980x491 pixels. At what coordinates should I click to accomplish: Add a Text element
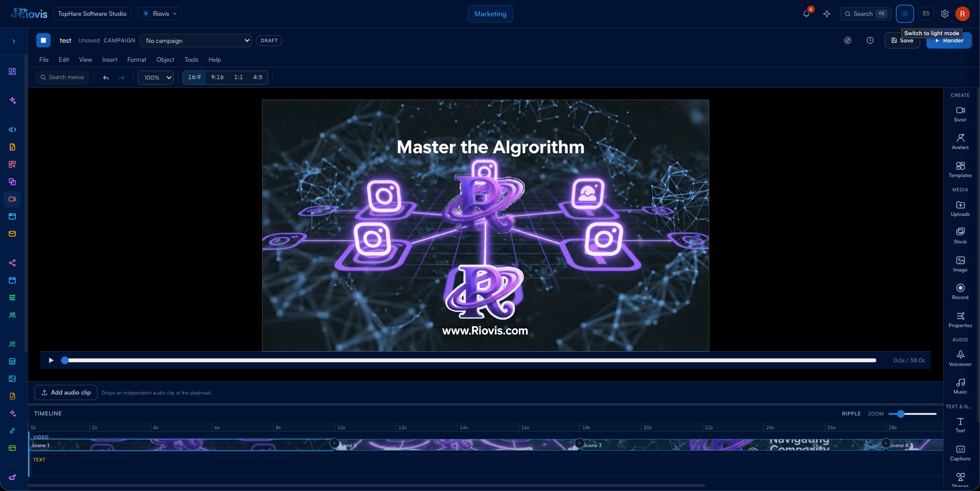tap(960, 425)
